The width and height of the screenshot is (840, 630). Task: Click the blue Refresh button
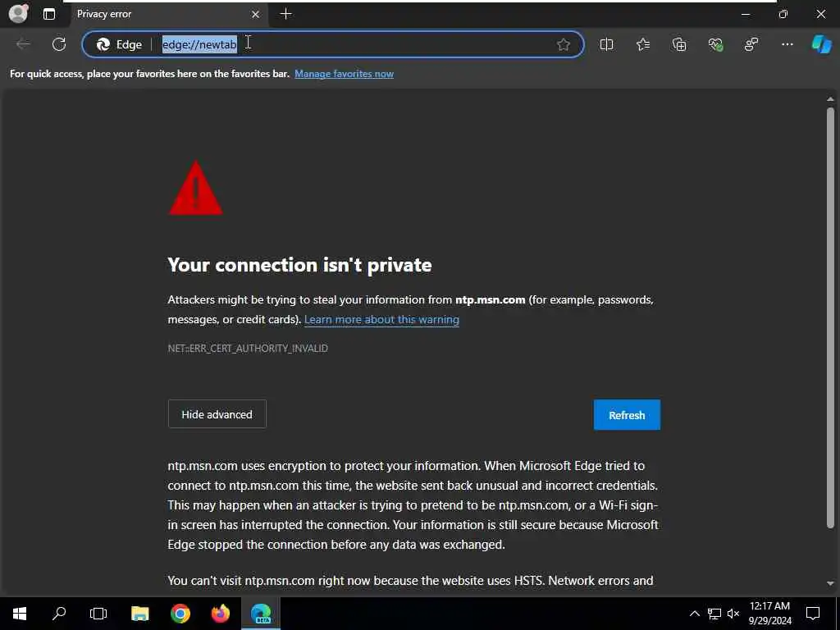[627, 414]
